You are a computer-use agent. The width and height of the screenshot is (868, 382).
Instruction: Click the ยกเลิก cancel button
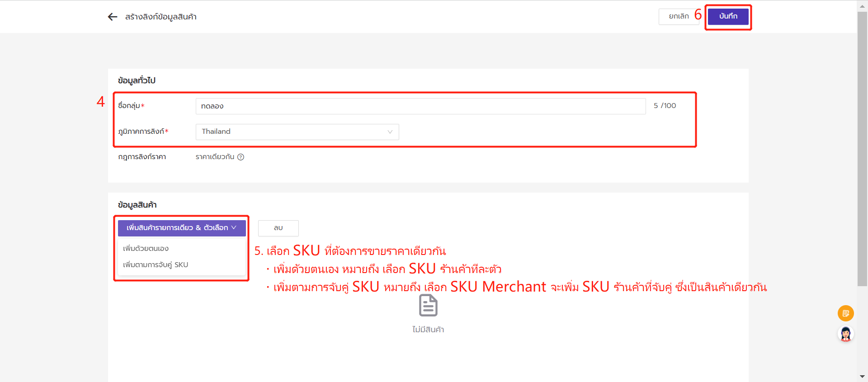679,17
